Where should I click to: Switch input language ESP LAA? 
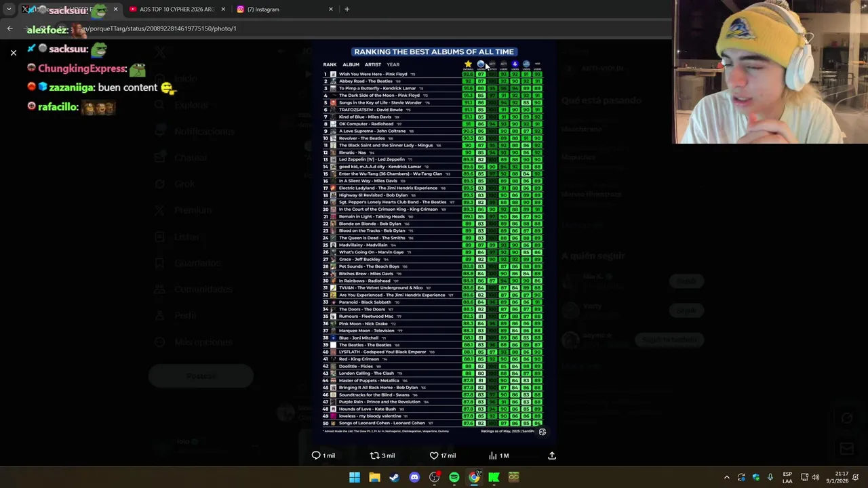tap(787, 477)
